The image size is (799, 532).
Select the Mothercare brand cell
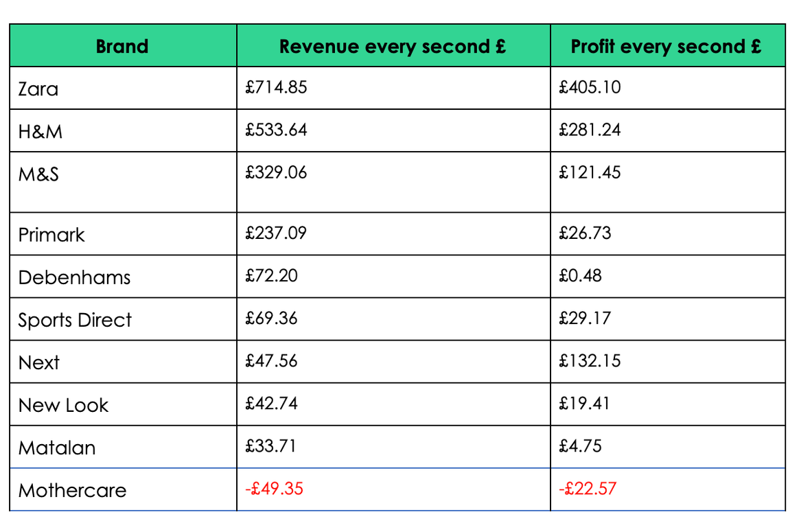(x=72, y=490)
